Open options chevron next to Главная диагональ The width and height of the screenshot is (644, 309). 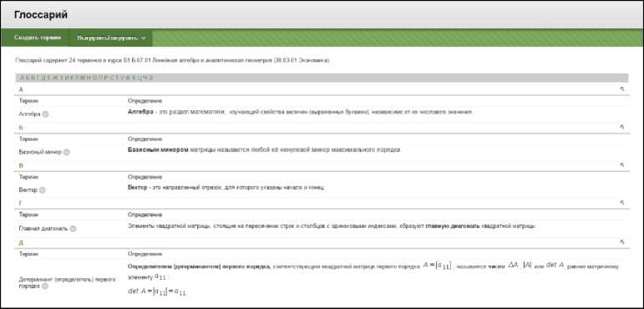pyautogui.click(x=73, y=229)
